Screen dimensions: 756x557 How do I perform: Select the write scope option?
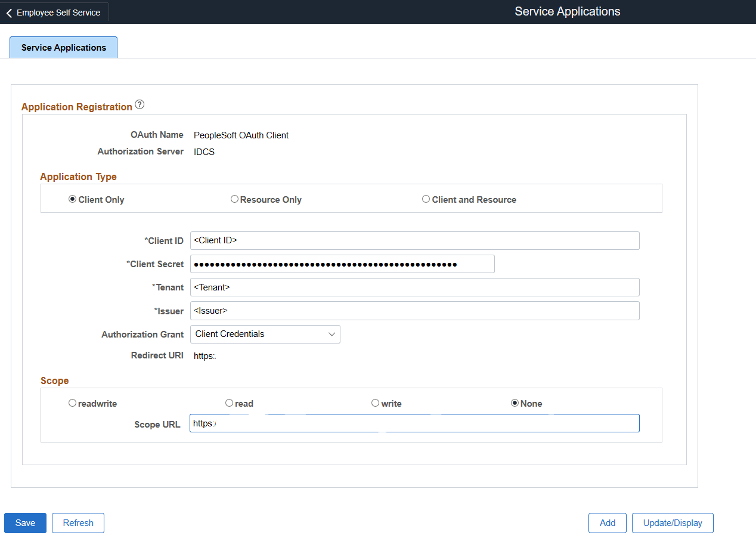[375, 403]
